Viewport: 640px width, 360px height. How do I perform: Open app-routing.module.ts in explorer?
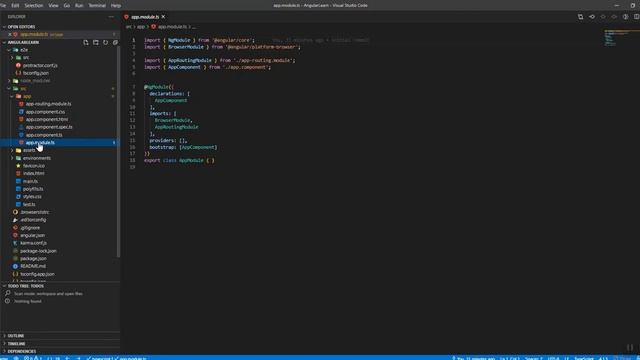point(48,104)
